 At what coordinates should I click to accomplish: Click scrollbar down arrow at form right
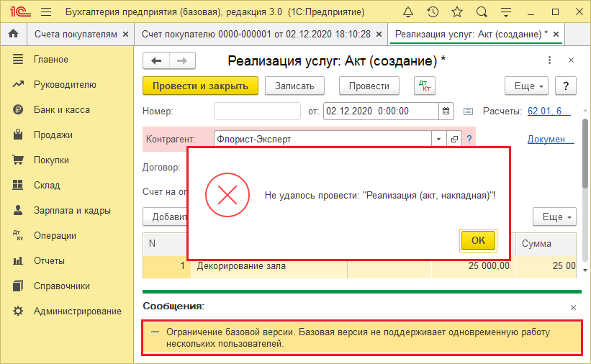pyautogui.click(x=585, y=270)
